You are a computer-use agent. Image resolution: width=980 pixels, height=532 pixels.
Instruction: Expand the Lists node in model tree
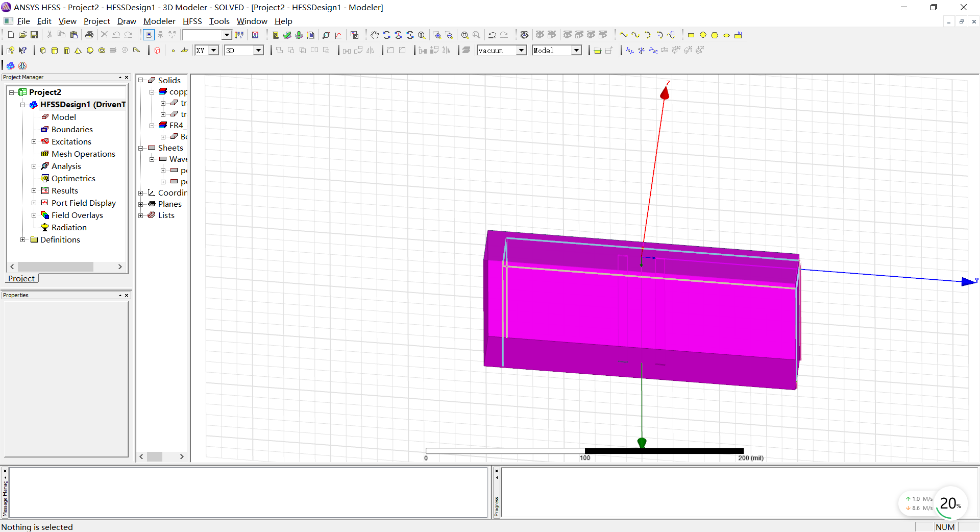[x=141, y=215]
